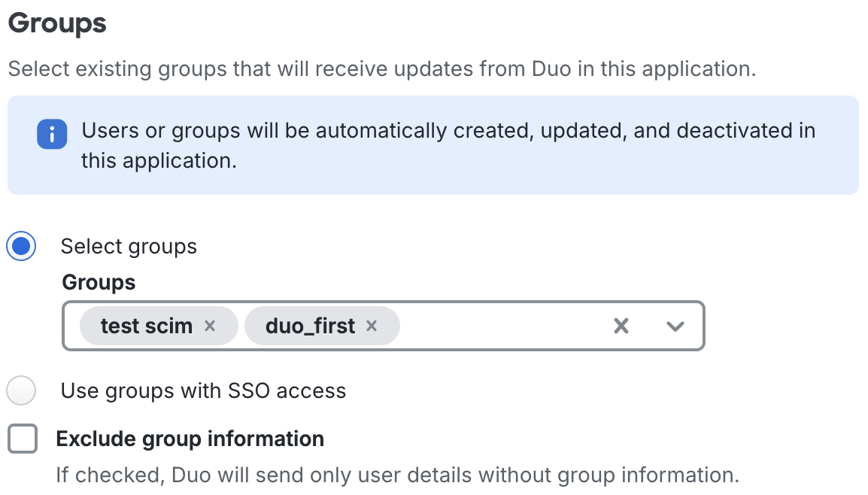Click the x inside the duo_first chip

pos(372,325)
